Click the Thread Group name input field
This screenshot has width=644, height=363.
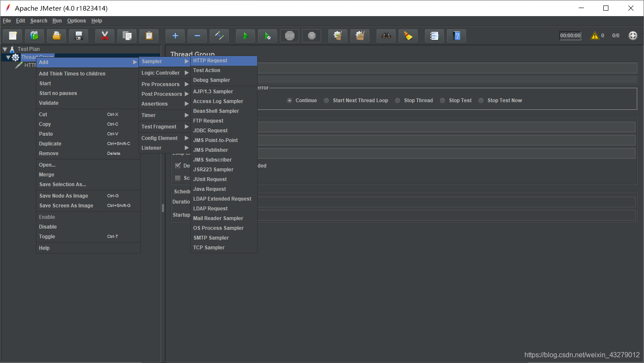[447, 68]
